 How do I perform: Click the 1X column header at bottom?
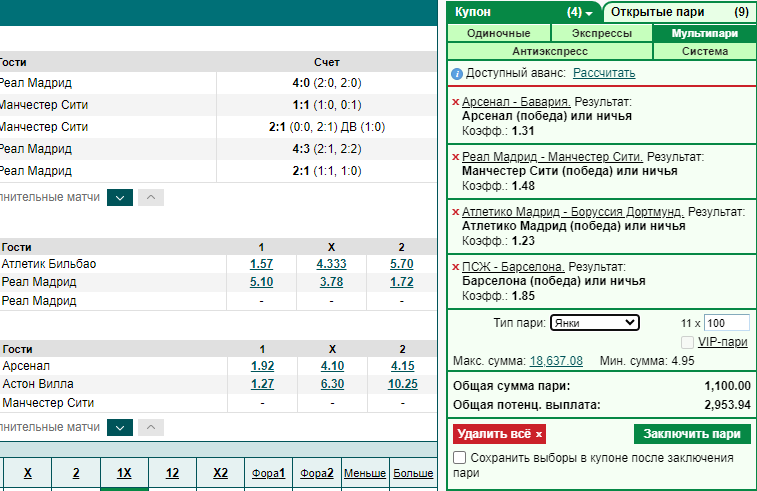[x=124, y=473]
